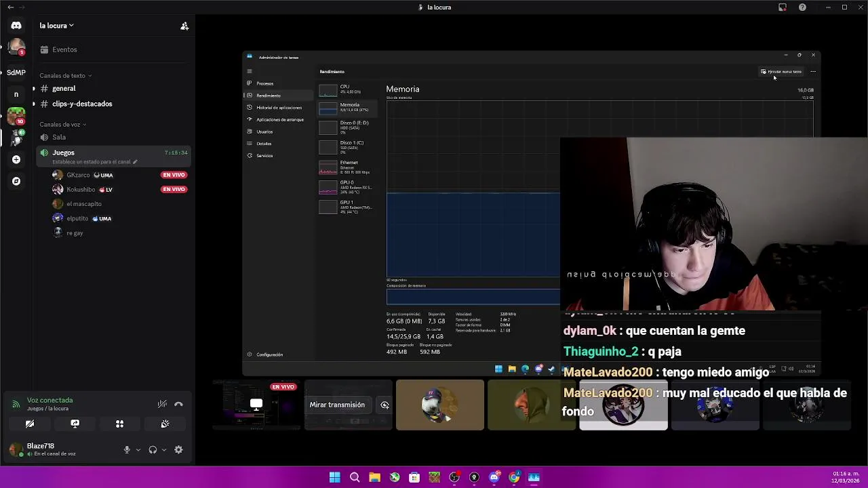Click invite people icon beside la locura
The image size is (868, 488).
(x=184, y=26)
